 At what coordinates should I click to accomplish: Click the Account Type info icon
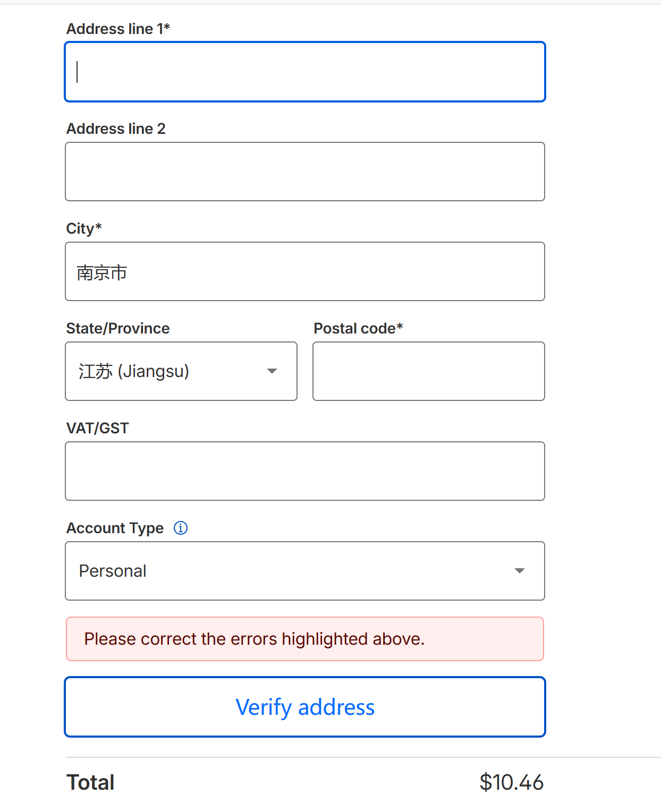181,528
